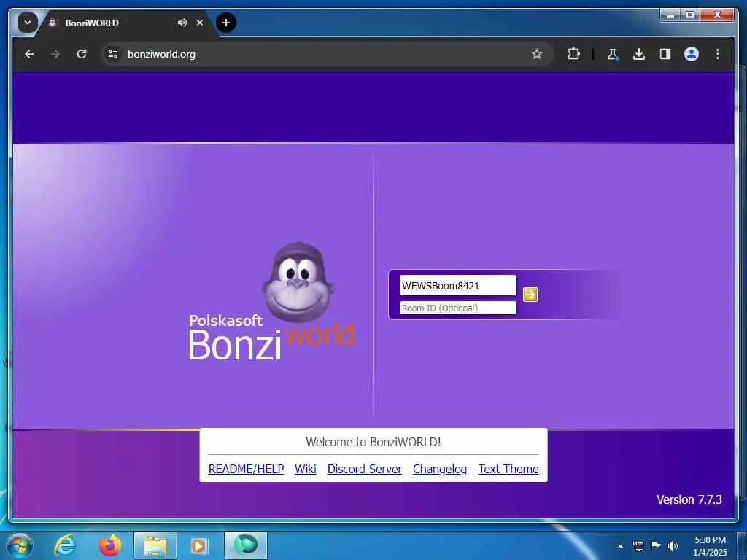Reload the bonziworld.org page
747x560 pixels.
click(82, 54)
